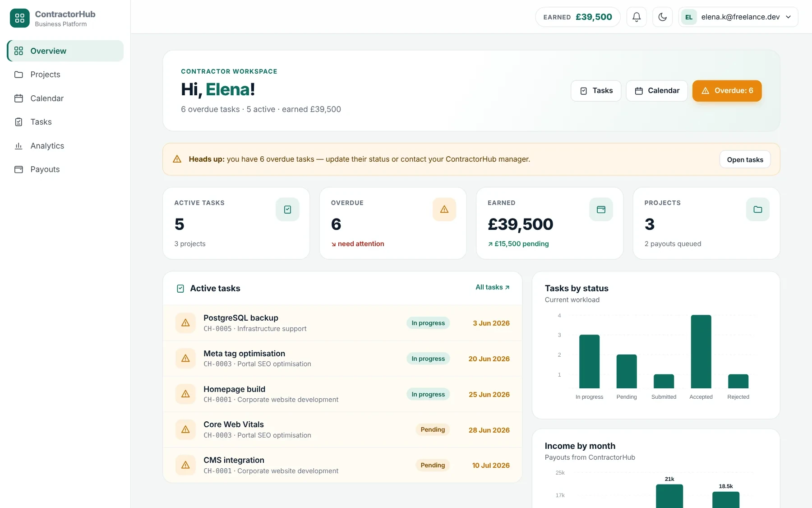Click warning icon on PostgreSQL backup row
Screen dimensions: 812x508
click(x=185, y=323)
